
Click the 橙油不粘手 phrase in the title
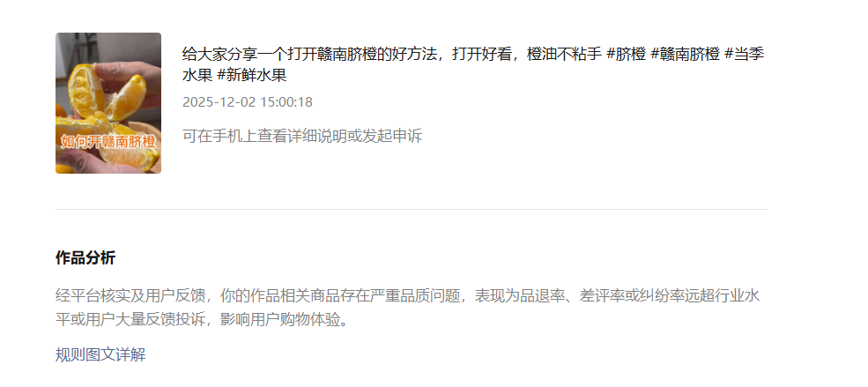coord(564,55)
